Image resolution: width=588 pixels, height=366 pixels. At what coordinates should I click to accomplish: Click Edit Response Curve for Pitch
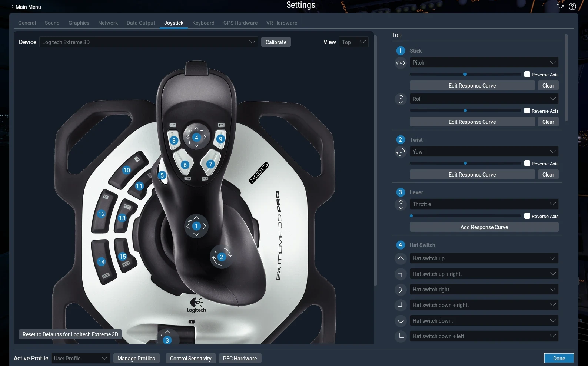click(x=472, y=85)
